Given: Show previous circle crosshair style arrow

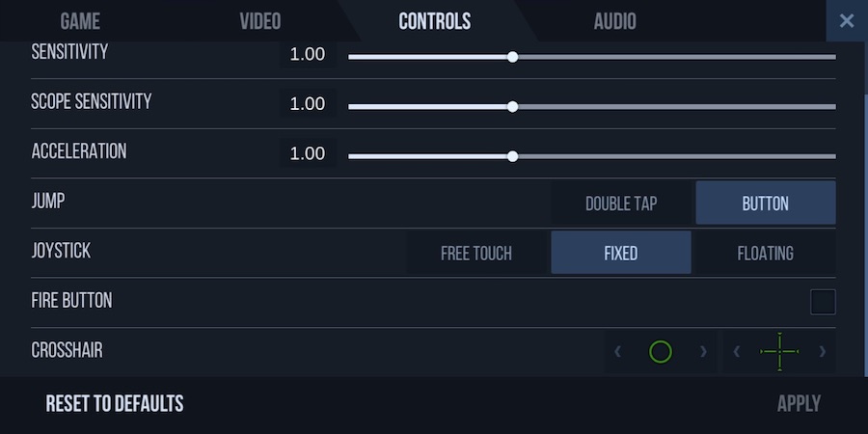Looking at the screenshot, I should pos(618,351).
